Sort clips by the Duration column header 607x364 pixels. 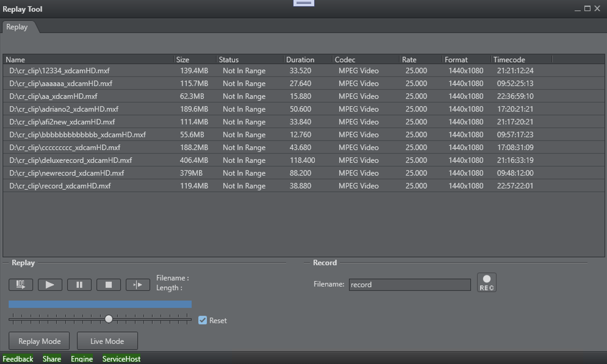[x=300, y=59]
